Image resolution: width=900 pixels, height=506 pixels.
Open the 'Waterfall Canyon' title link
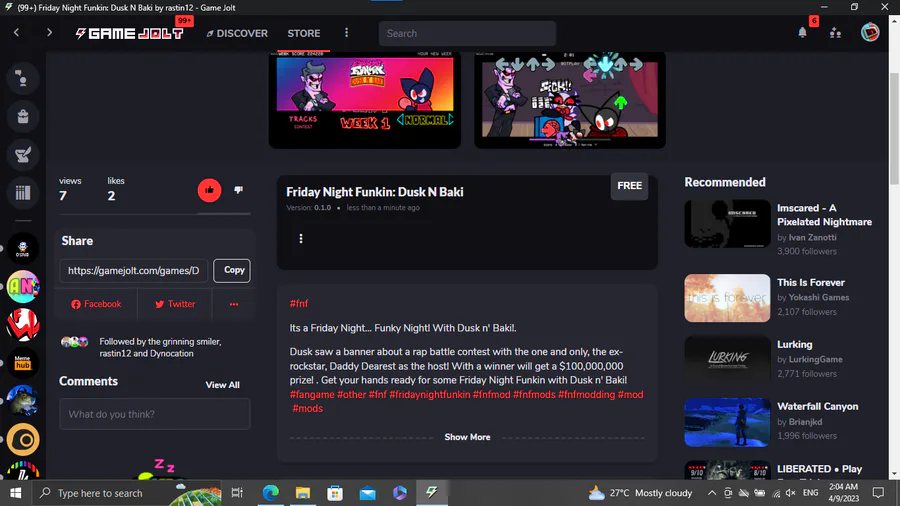tap(817, 406)
